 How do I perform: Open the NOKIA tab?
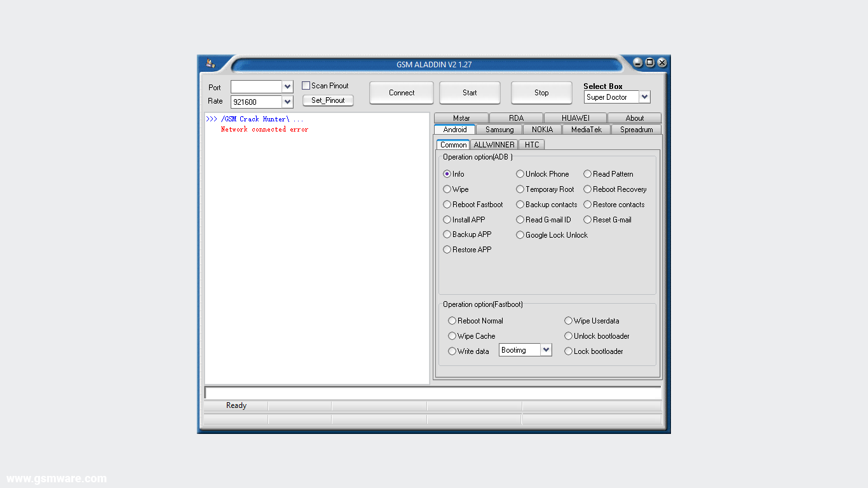tap(543, 129)
